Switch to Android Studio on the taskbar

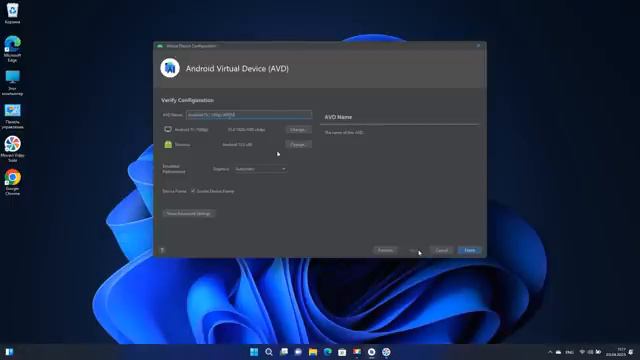[371, 352]
